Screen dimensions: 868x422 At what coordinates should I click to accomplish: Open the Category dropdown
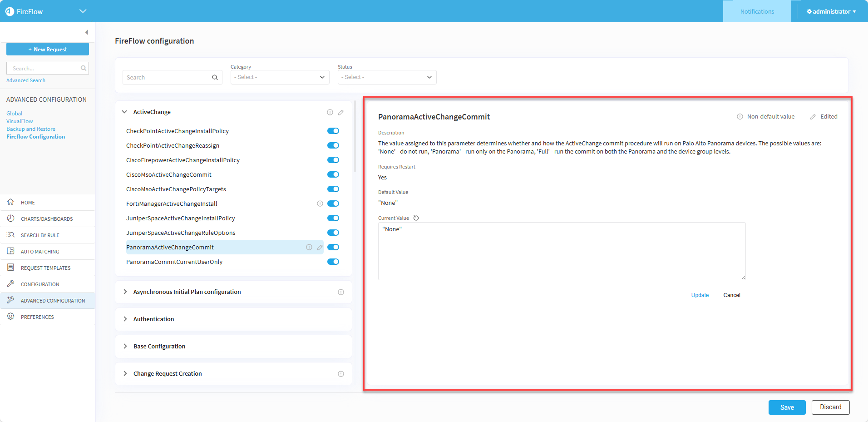pos(280,77)
